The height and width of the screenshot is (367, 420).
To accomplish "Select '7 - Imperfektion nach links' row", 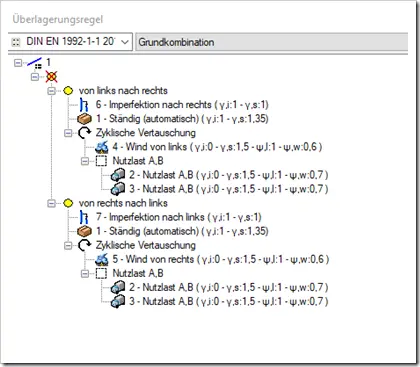I will click(x=179, y=217).
